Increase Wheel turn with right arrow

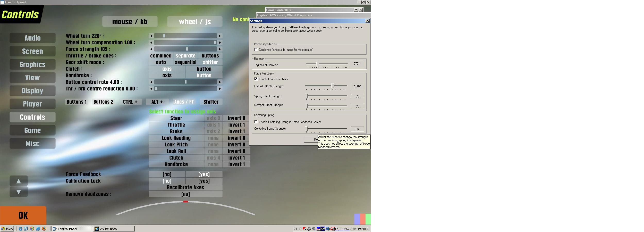pyautogui.click(x=220, y=36)
